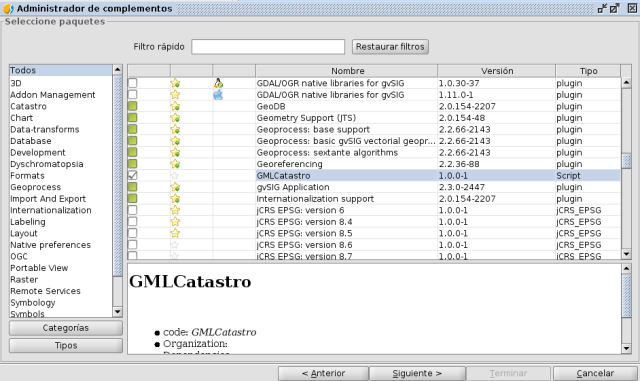The height and width of the screenshot is (381, 640).
Task: Click the Tipos button
Action: tap(66, 345)
